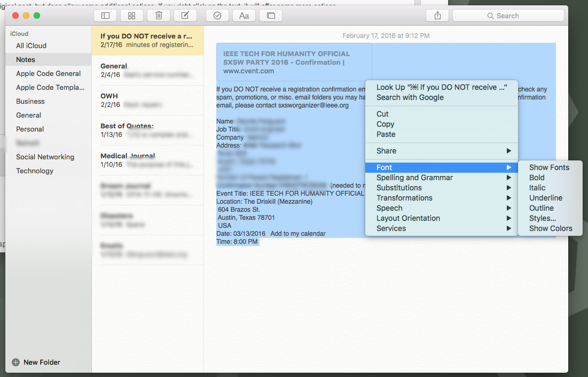
Task: Choose Look Up in the context menu
Action: (x=441, y=87)
